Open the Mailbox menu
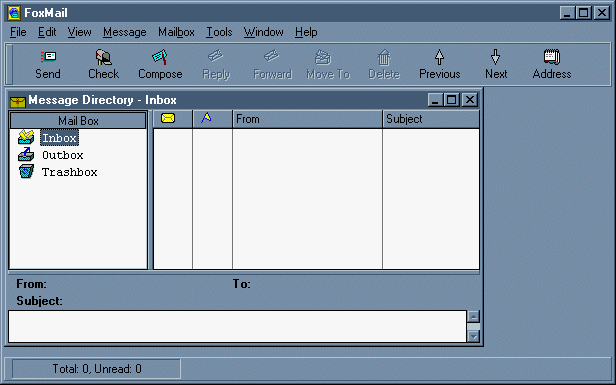Image resolution: width=616 pixels, height=385 pixels. coord(176,32)
